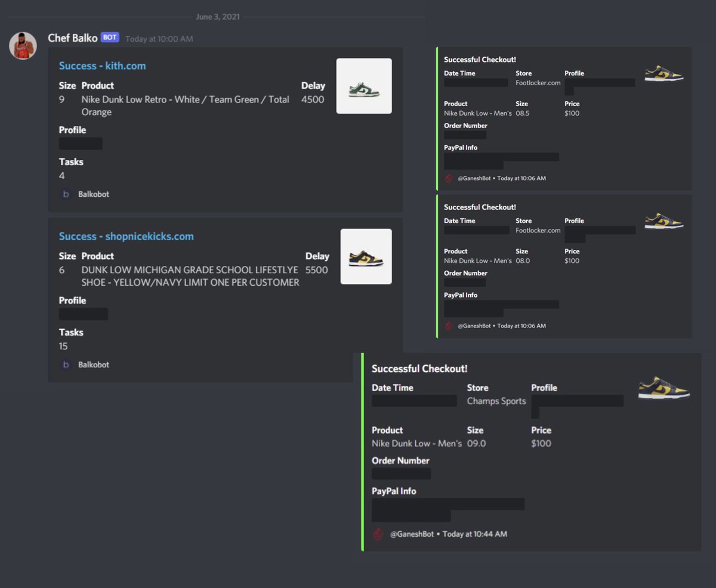Open the Success - kith.com link
Screen dimensions: 716x588
[x=102, y=66]
